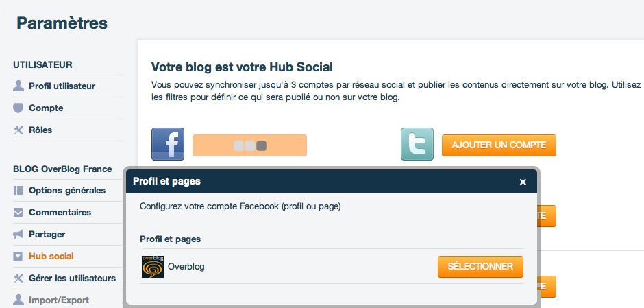Click the Overblog page thumbnail
The width and height of the screenshot is (644, 308).
[153, 266]
